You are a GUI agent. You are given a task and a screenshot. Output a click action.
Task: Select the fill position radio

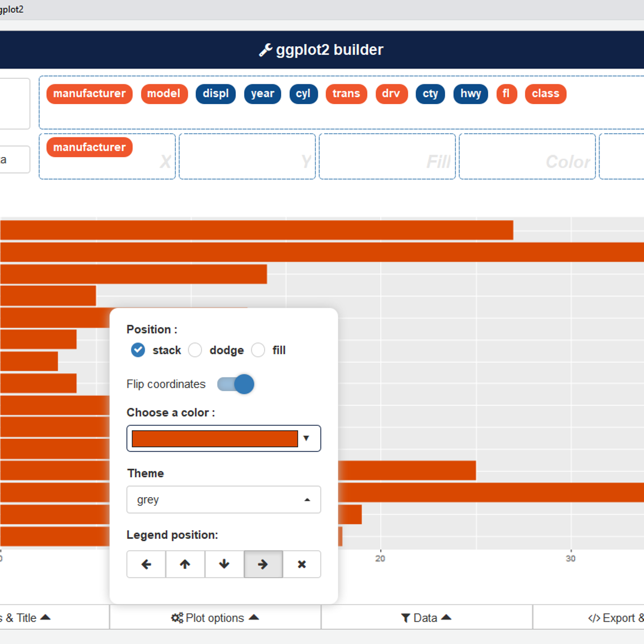pos(258,350)
